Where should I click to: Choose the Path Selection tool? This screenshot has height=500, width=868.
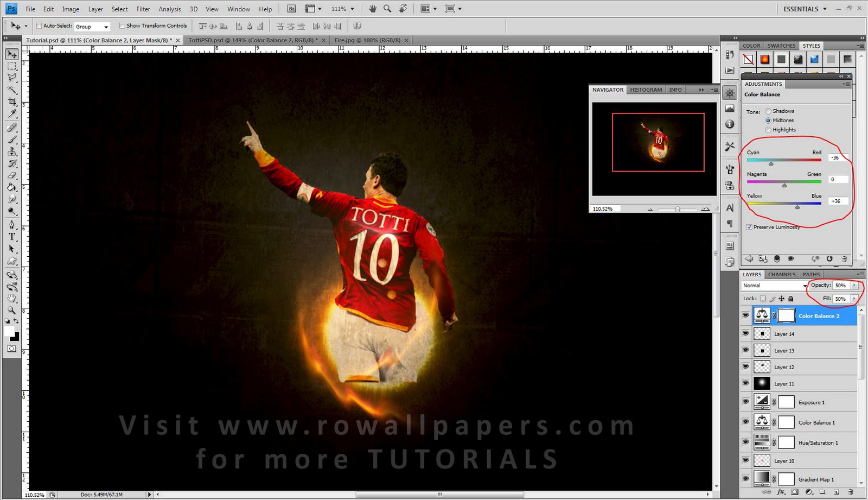point(12,249)
